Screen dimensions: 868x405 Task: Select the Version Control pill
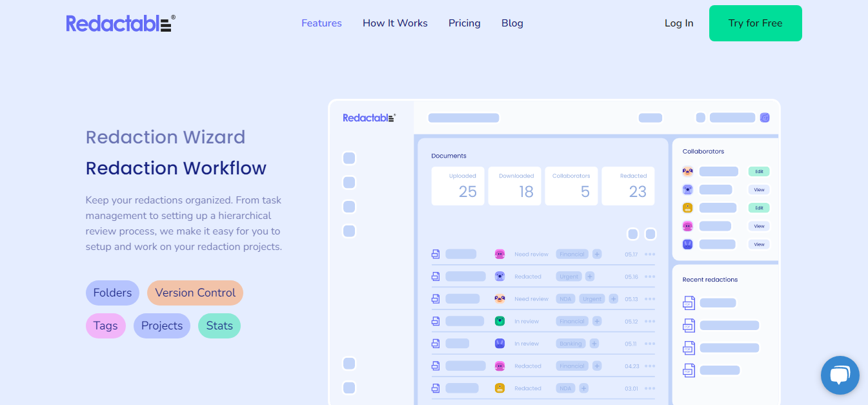point(195,293)
